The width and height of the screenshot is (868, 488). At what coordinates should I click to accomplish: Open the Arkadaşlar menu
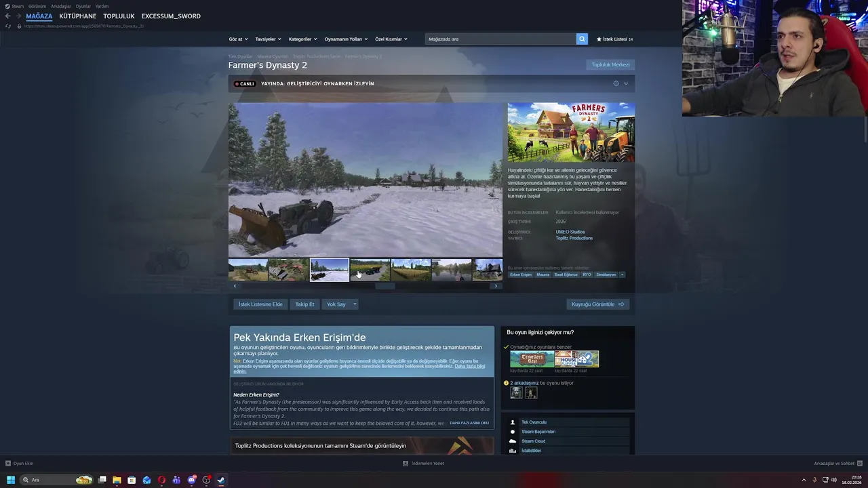[61, 6]
